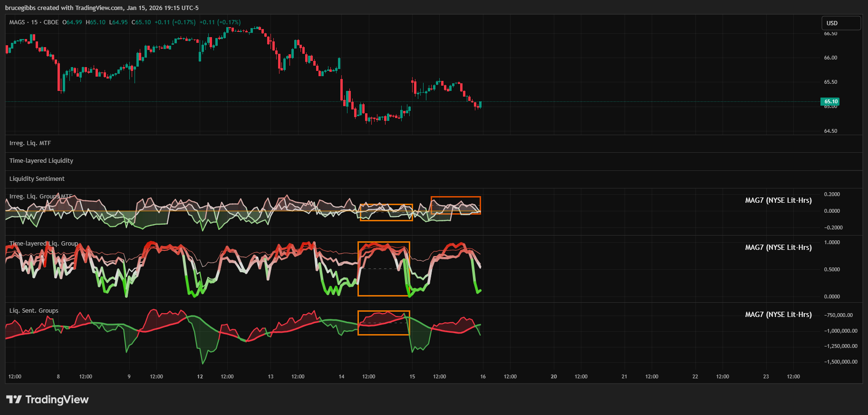868x415 pixels.
Task: Click the MAG7 (NYSE Lit-Hrs) label in top indicator pane
Action: 778,200
